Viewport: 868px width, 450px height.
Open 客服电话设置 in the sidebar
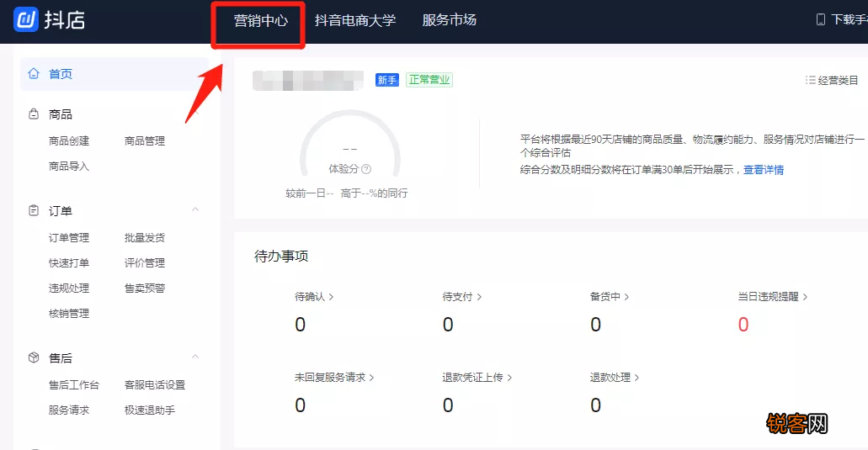(155, 384)
